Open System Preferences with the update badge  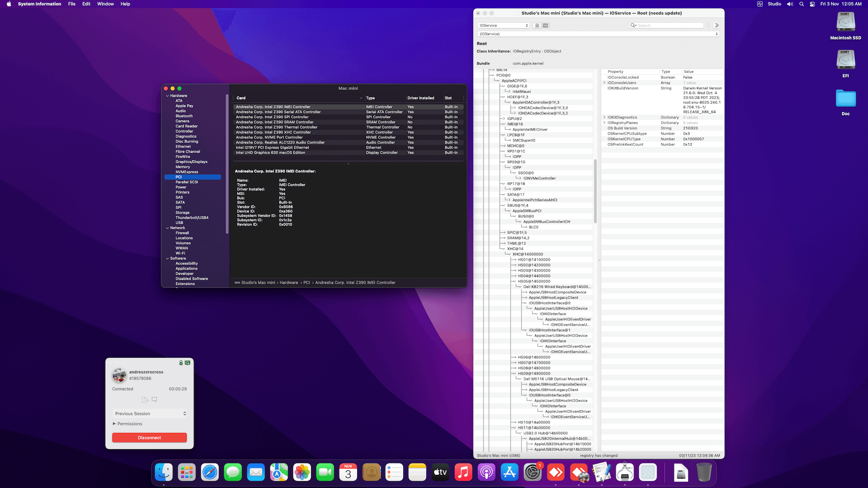tap(533, 473)
